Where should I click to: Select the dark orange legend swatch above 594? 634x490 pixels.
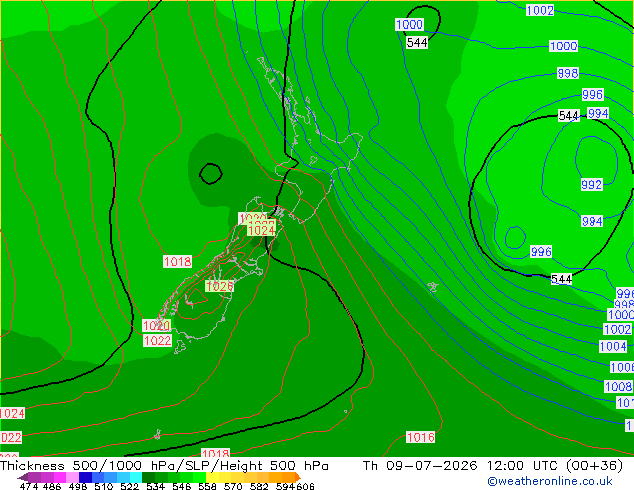coord(289,477)
